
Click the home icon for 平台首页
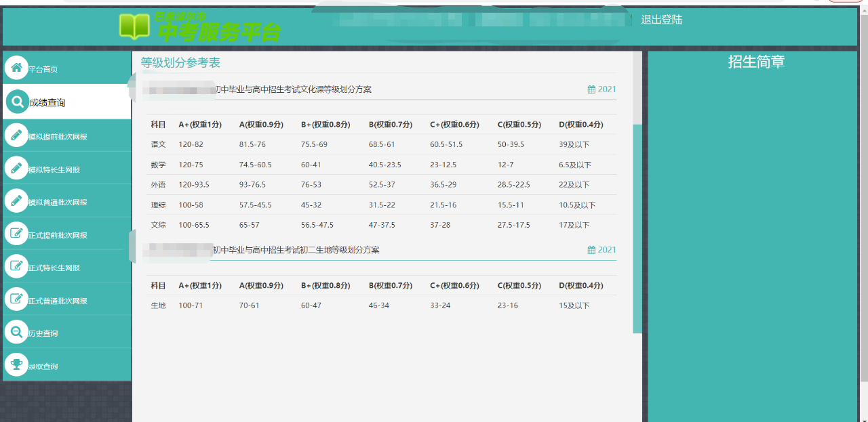click(16, 68)
